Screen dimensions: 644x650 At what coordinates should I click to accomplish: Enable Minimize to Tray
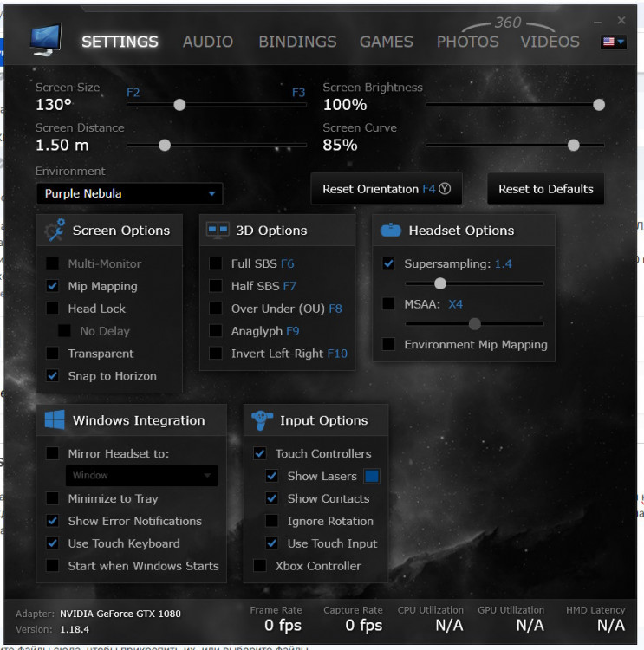[x=52, y=498]
